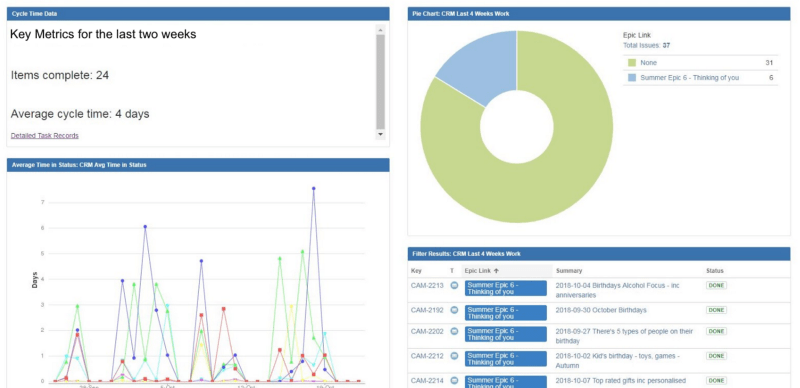Click the Filter Results: CRM Last 4 Weeks Work header
800x388 pixels.
click(x=599, y=254)
